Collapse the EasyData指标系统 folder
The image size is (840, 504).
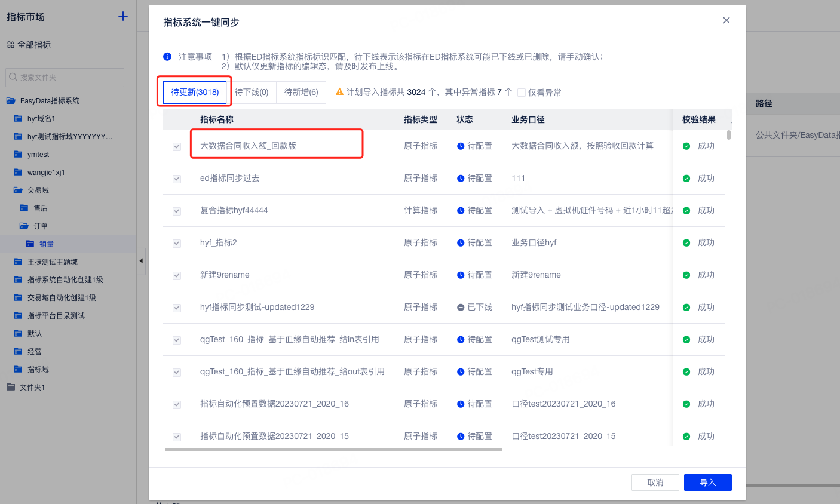pyautogui.click(x=11, y=100)
